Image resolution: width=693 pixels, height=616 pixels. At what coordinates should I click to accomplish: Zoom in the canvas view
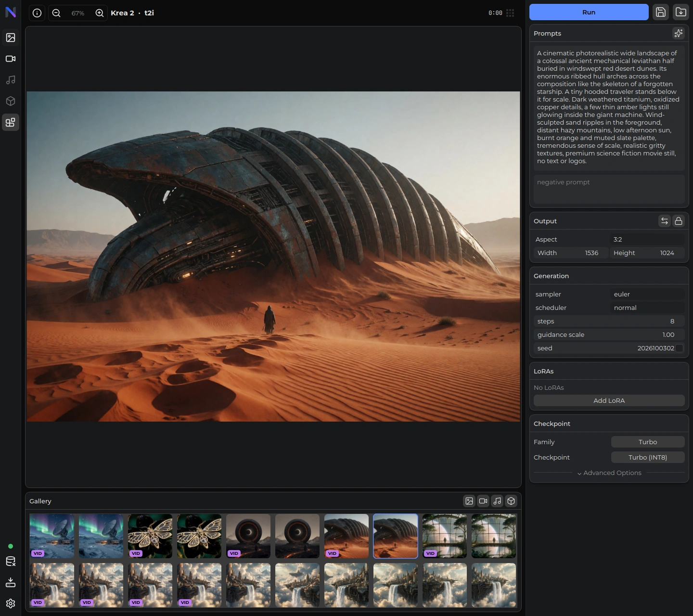[x=100, y=13]
